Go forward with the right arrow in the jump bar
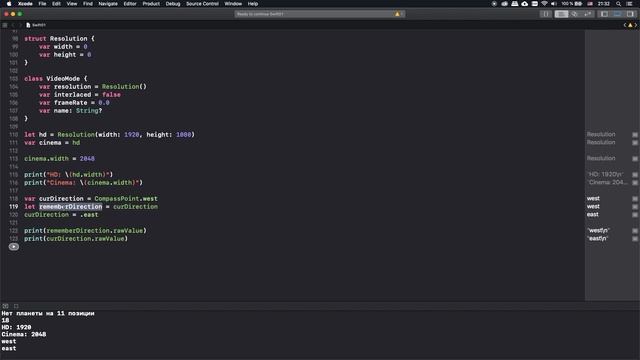Viewport: 640px width, 360px height. (20, 25)
